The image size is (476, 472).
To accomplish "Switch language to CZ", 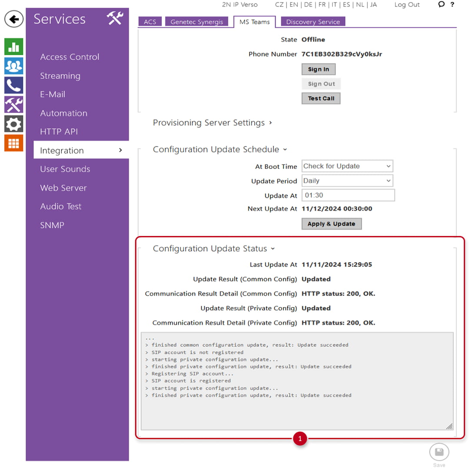I will [x=279, y=4].
